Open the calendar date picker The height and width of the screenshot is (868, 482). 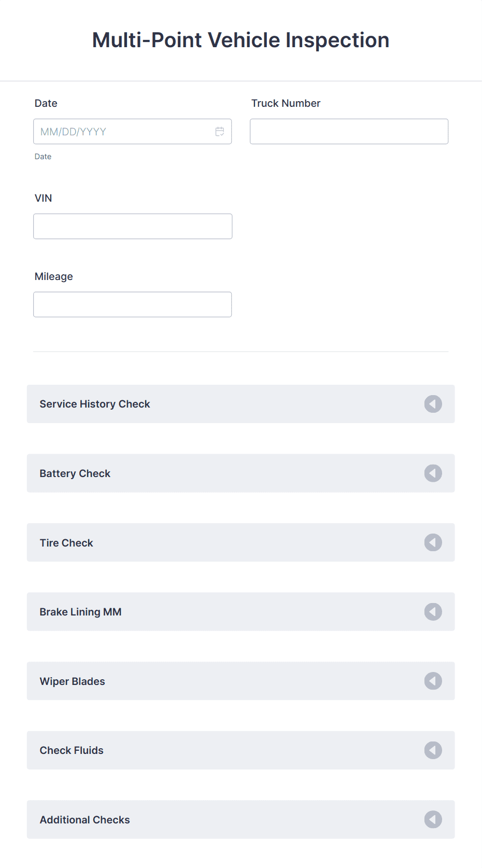[x=220, y=131]
